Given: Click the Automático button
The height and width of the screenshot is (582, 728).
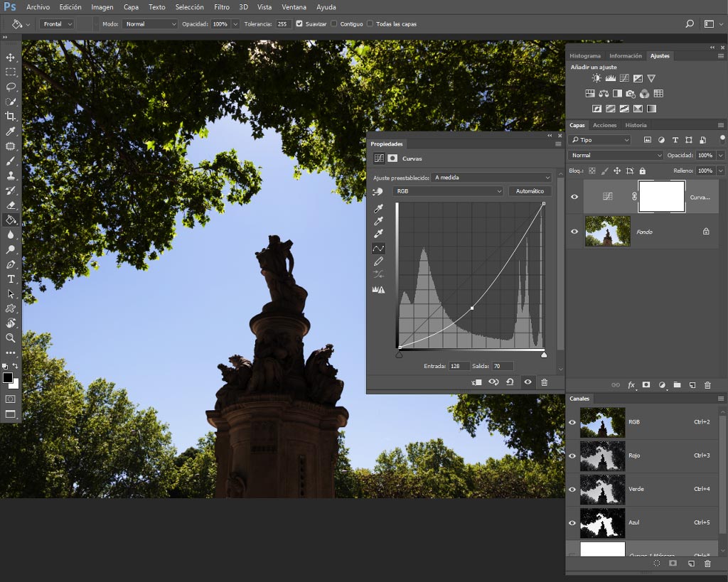Looking at the screenshot, I should coord(530,191).
